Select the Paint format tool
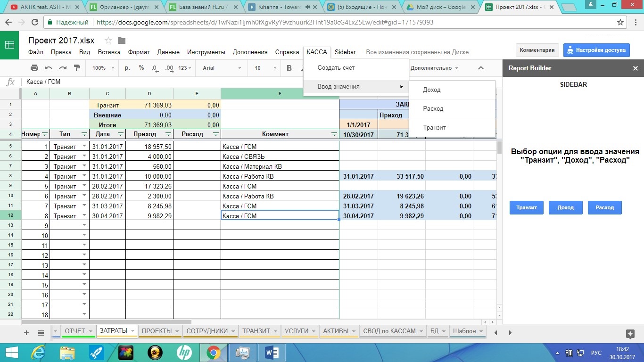Screen dimensions: 644x362 click(77, 68)
